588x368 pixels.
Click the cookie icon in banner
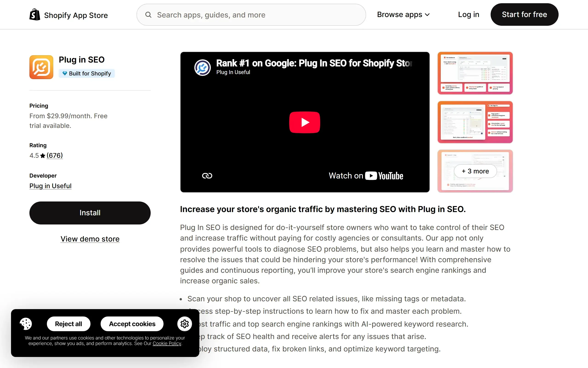tap(26, 324)
